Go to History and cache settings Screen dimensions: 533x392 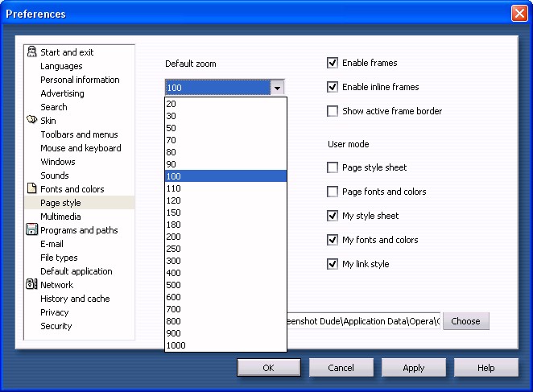coord(75,299)
